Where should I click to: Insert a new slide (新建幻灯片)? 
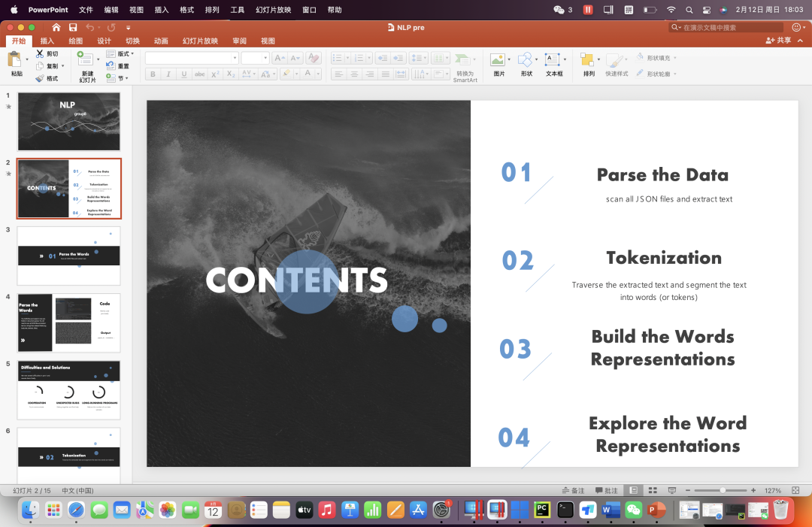[x=86, y=67]
